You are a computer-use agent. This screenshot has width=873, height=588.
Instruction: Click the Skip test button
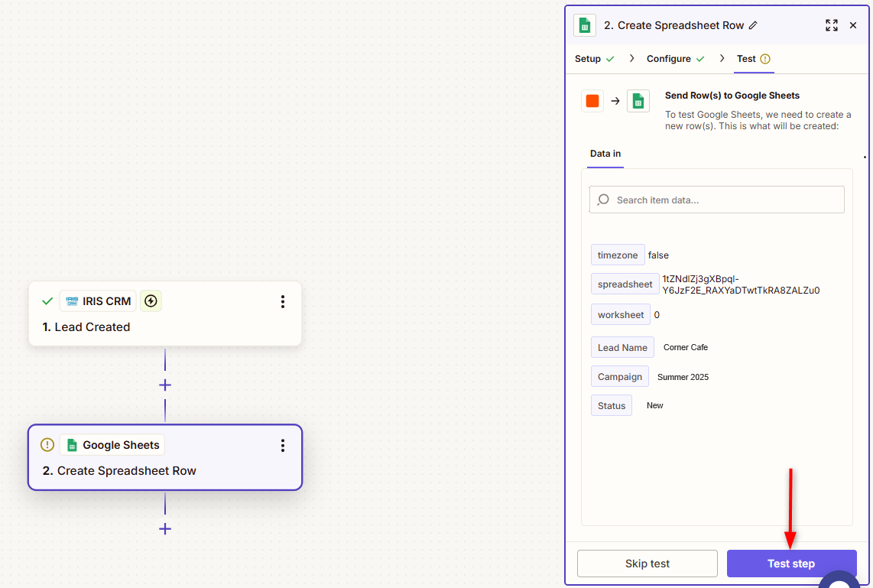tap(647, 564)
